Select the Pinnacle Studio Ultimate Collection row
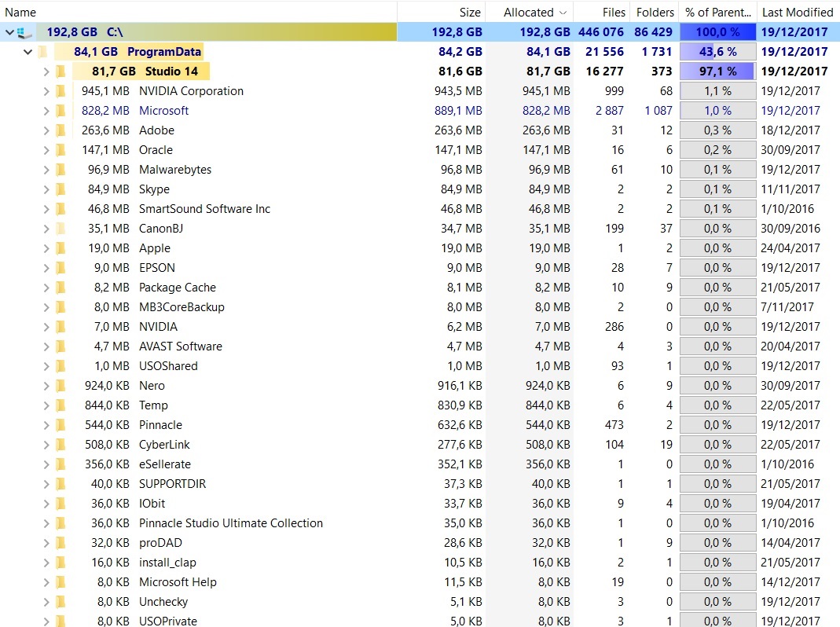This screenshot has width=840, height=627. (230, 523)
